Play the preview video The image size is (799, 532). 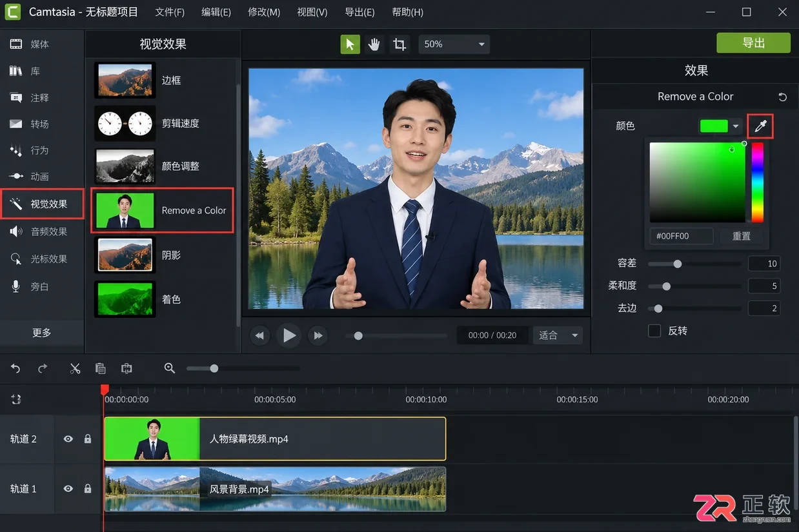coord(289,335)
